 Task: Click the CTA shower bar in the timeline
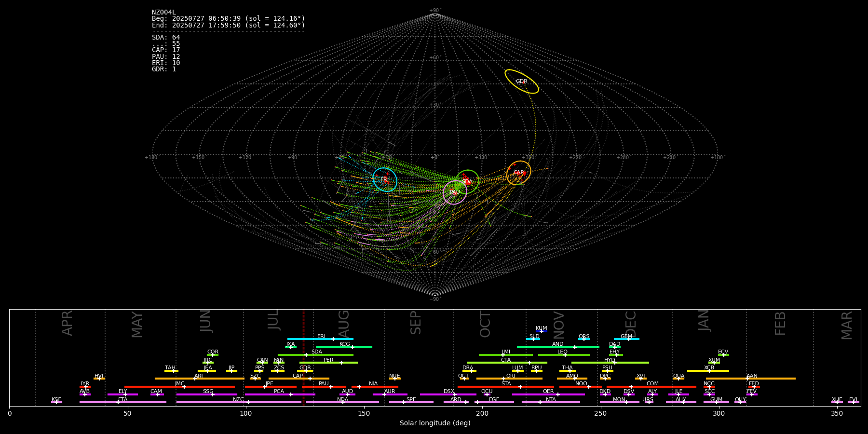[507, 363]
